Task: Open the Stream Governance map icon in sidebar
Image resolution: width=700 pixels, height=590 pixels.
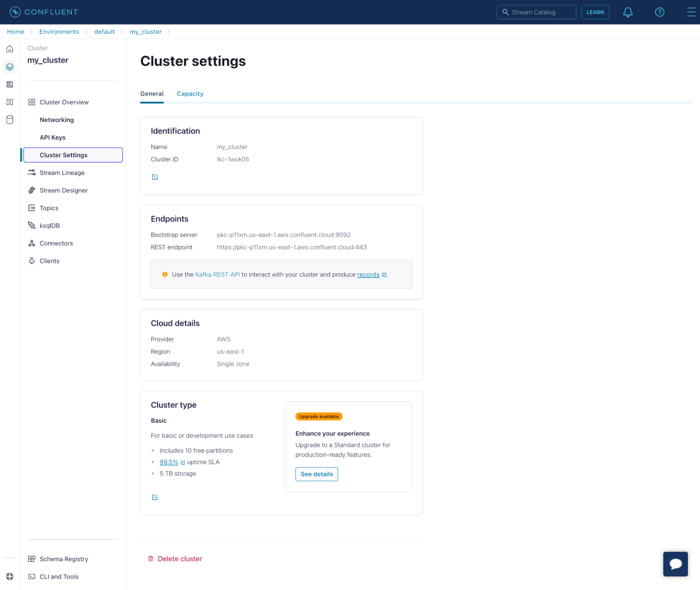Action: point(9,102)
